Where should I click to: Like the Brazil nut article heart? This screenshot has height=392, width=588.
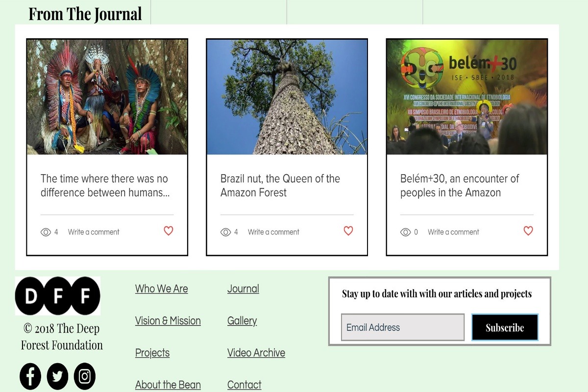click(x=348, y=231)
